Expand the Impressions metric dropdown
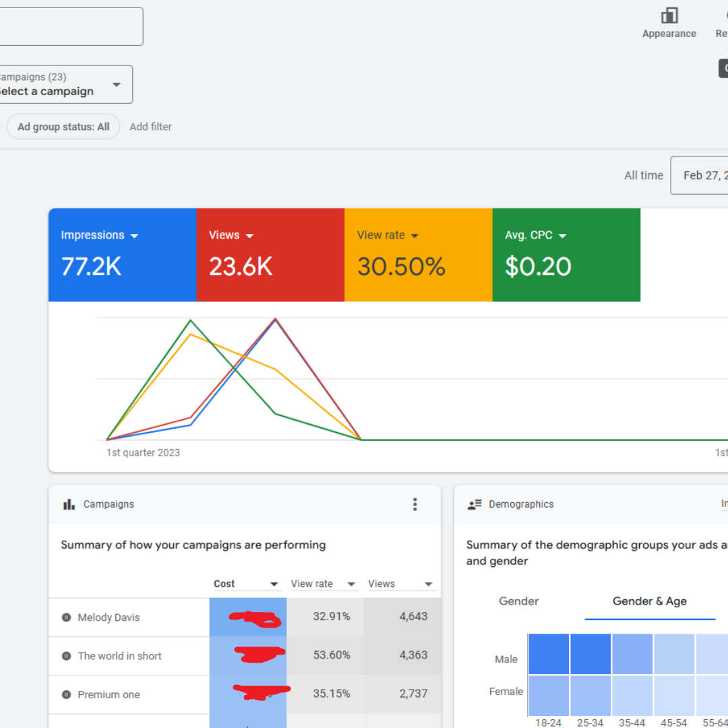The width and height of the screenshot is (728, 728). [134, 236]
